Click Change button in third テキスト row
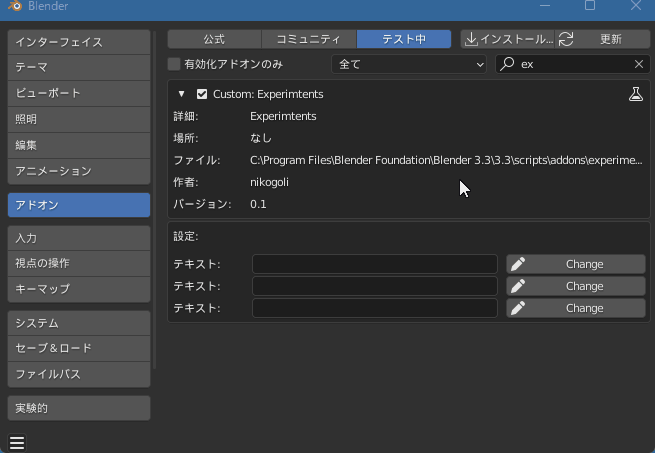655x453 pixels. pyautogui.click(x=576, y=308)
